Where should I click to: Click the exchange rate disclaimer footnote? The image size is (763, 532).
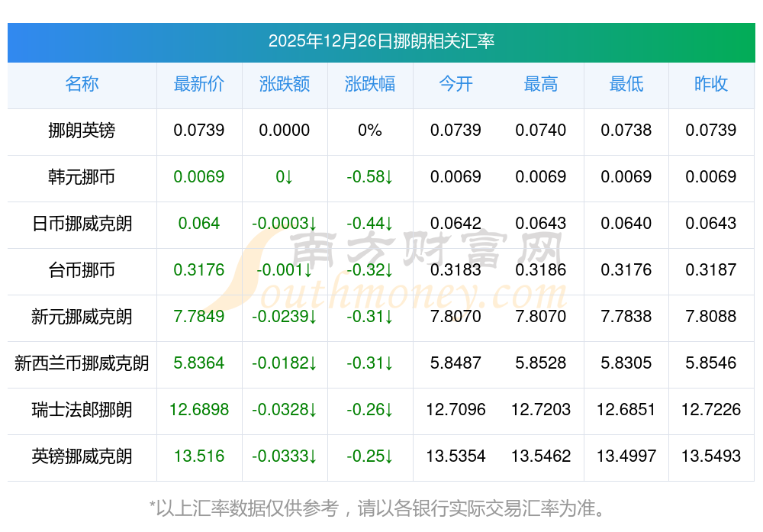point(381,508)
